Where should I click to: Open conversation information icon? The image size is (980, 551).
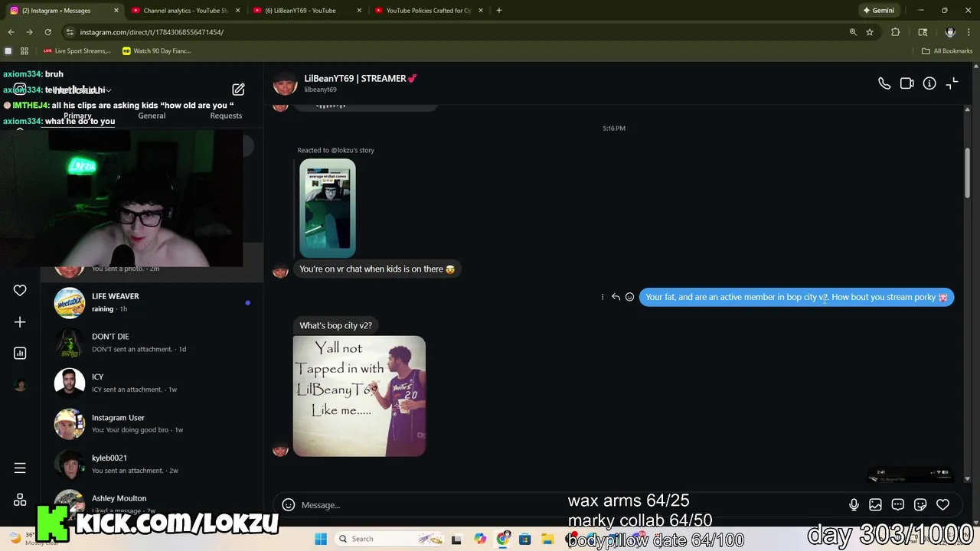click(x=929, y=83)
